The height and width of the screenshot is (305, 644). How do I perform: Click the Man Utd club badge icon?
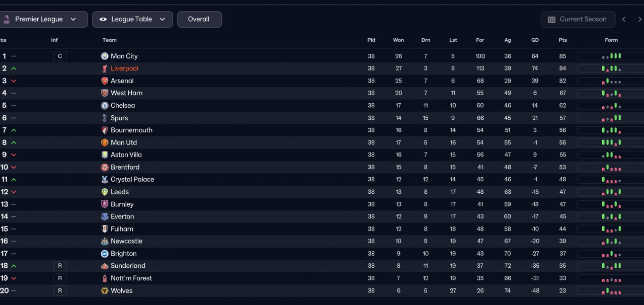(105, 143)
